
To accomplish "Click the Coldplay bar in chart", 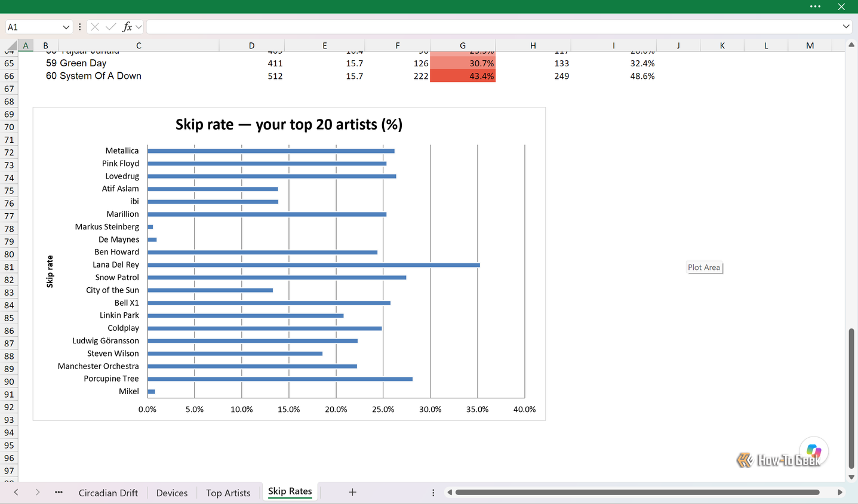I will 265,328.
